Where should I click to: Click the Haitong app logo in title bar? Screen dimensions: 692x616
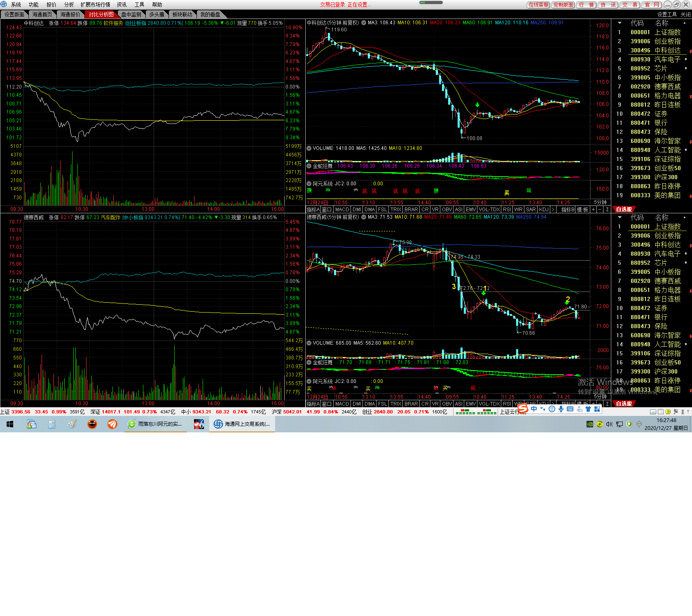click(x=4, y=5)
